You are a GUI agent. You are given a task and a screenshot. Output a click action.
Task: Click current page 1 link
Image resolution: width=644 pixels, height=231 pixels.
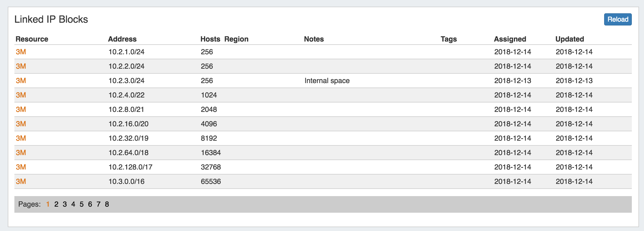point(48,204)
